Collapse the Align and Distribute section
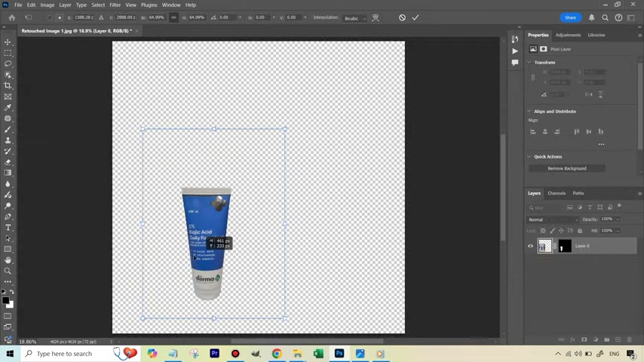 pos(529,112)
